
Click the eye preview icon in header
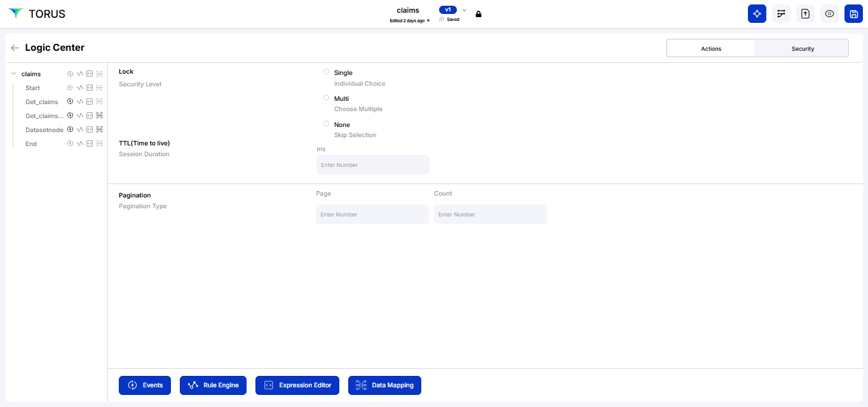click(829, 14)
